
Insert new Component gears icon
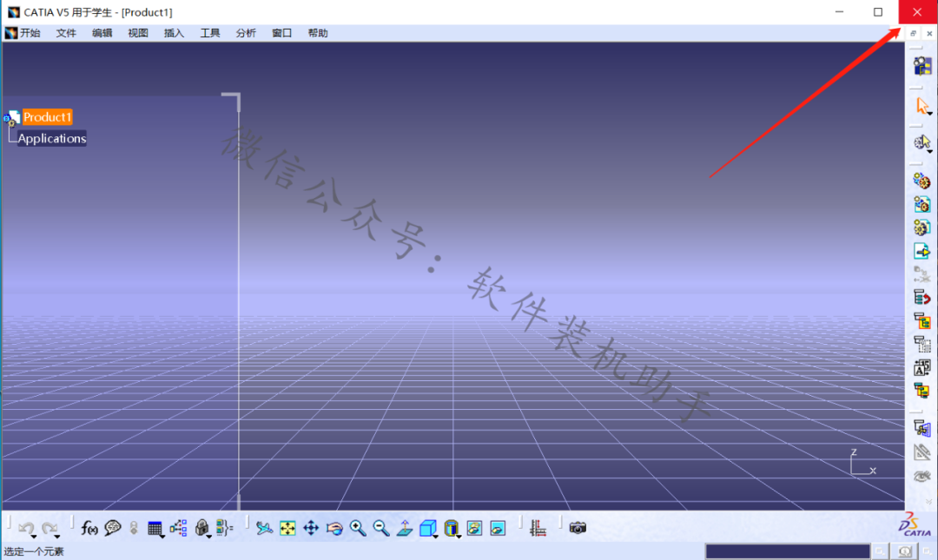click(921, 181)
